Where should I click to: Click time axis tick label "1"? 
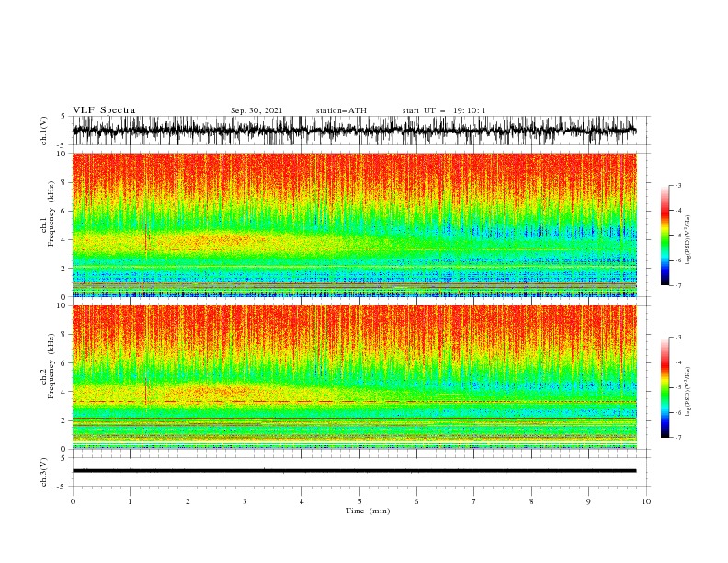(x=130, y=501)
